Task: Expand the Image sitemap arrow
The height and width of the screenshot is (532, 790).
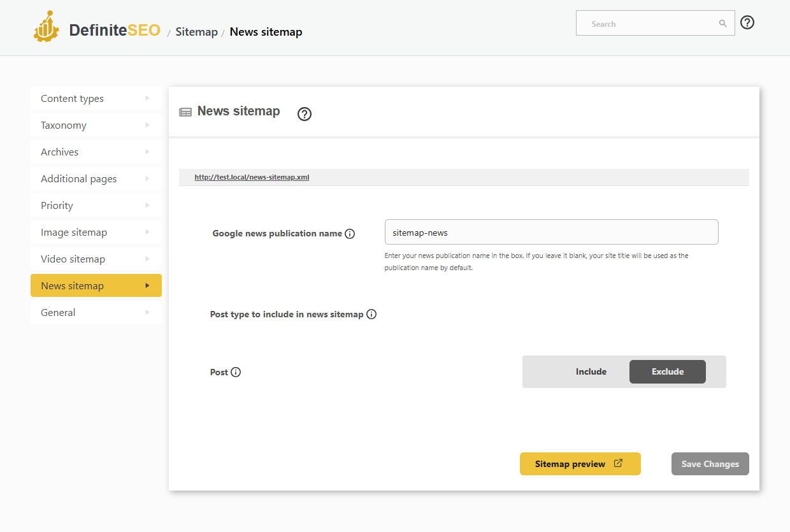Action: click(147, 232)
